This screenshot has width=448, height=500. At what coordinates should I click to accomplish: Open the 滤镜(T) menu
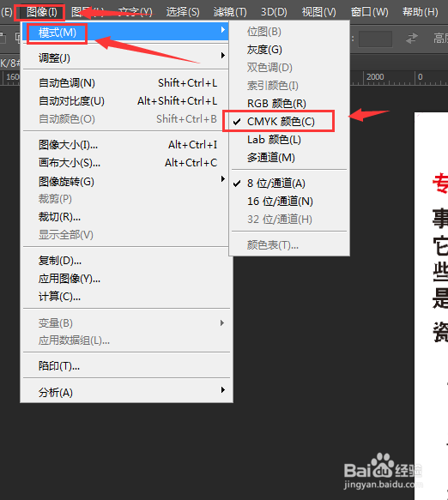point(230,12)
